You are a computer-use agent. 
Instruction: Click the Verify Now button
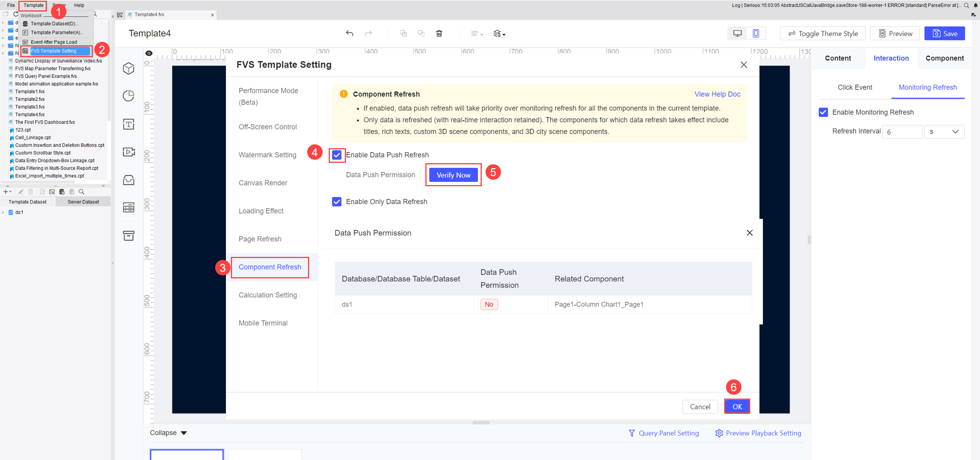(x=453, y=175)
